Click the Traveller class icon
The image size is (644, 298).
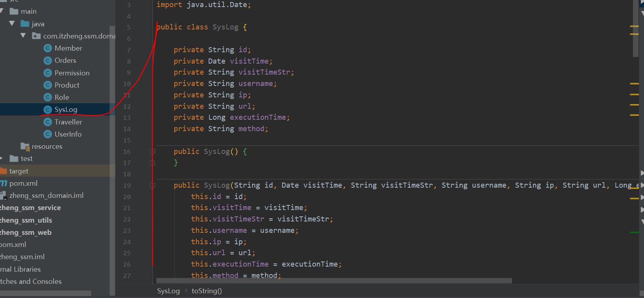(x=48, y=122)
